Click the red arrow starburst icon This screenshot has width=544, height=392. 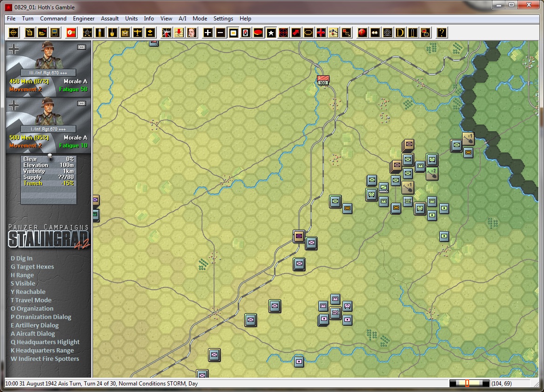tap(167, 33)
